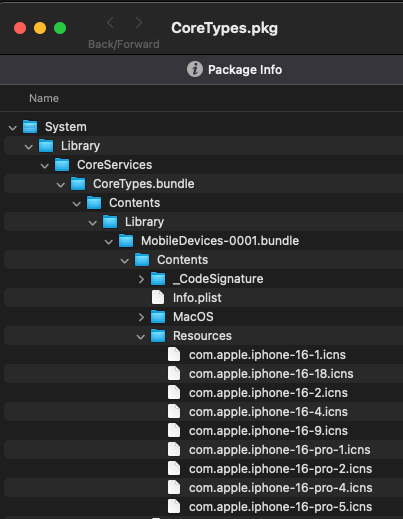Click the Info.plist file icon
403x519 pixels.
point(158,297)
